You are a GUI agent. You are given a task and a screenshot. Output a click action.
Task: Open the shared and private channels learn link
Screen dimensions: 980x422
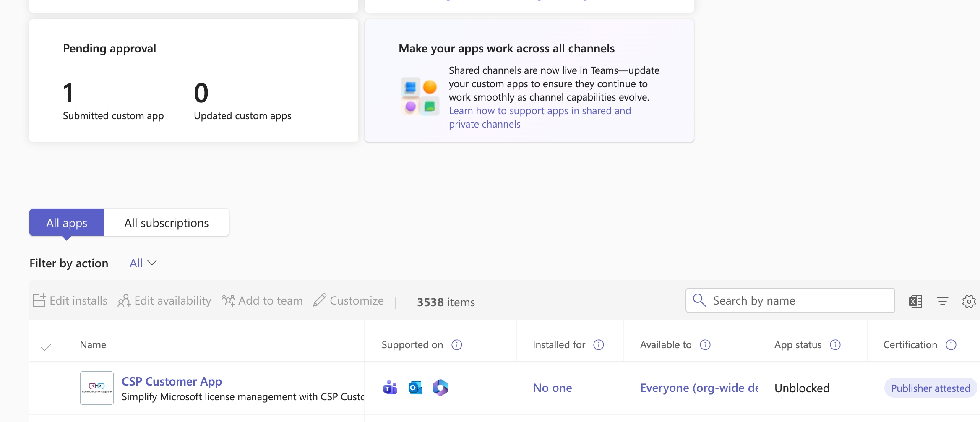click(x=540, y=117)
